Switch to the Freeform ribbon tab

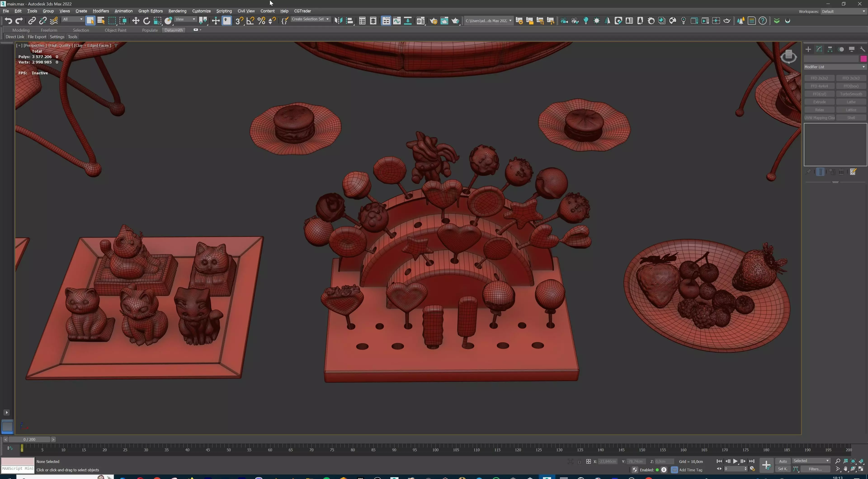click(x=49, y=30)
